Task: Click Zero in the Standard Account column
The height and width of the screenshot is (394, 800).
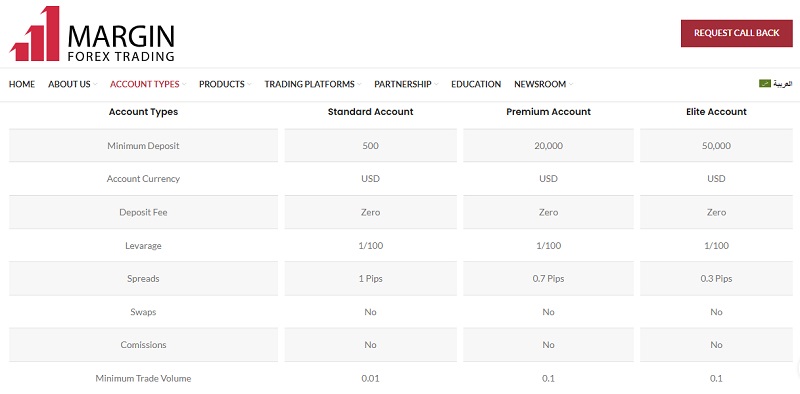Action: (x=370, y=212)
